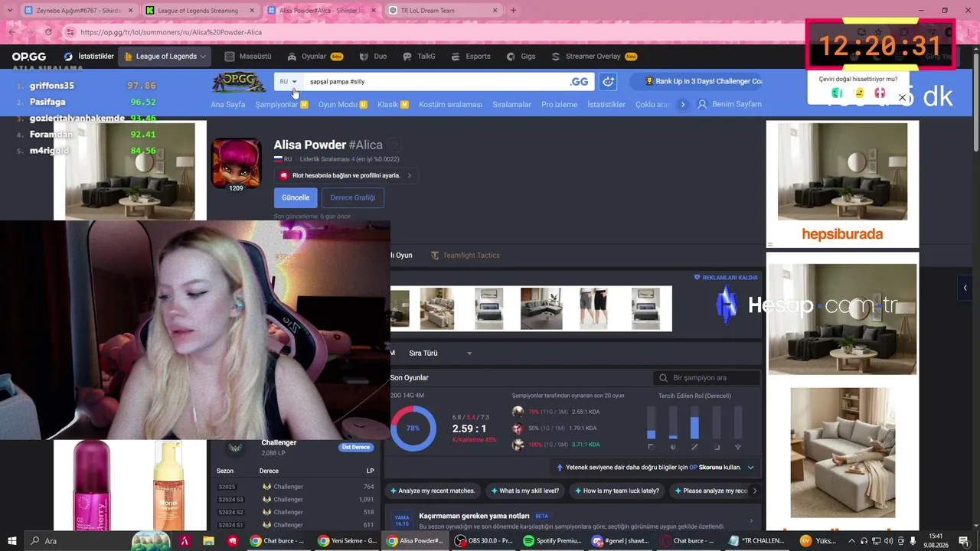Open the Şampiyonlar tab
Image resolution: width=980 pixels, height=551 pixels.
[x=281, y=105]
